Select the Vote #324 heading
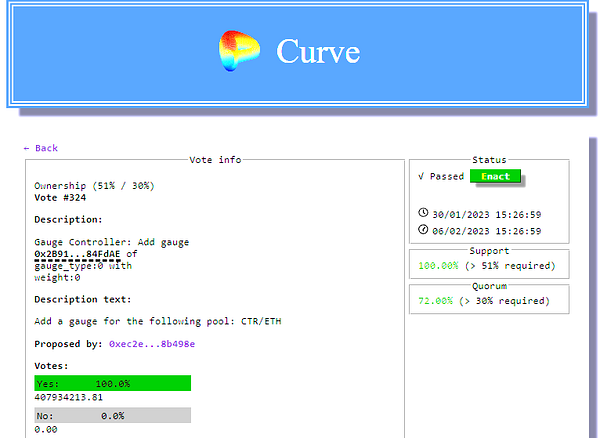Image resolution: width=600 pixels, height=438 pixels. click(x=60, y=198)
